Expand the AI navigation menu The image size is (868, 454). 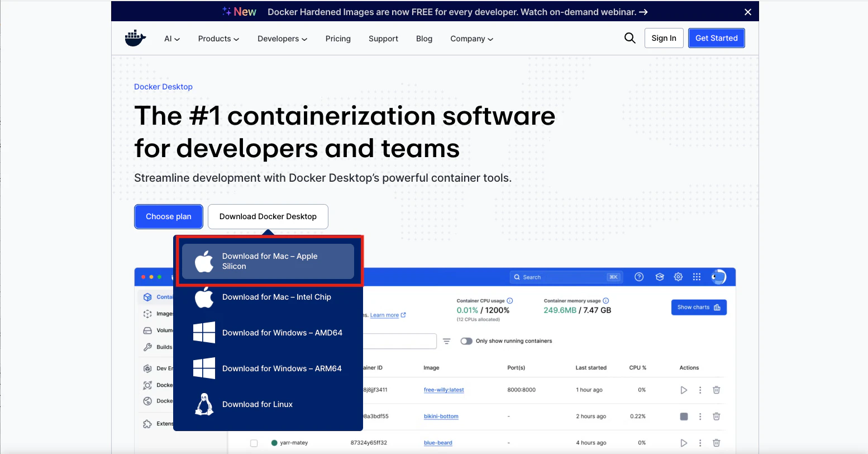pyautogui.click(x=172, y=39)
